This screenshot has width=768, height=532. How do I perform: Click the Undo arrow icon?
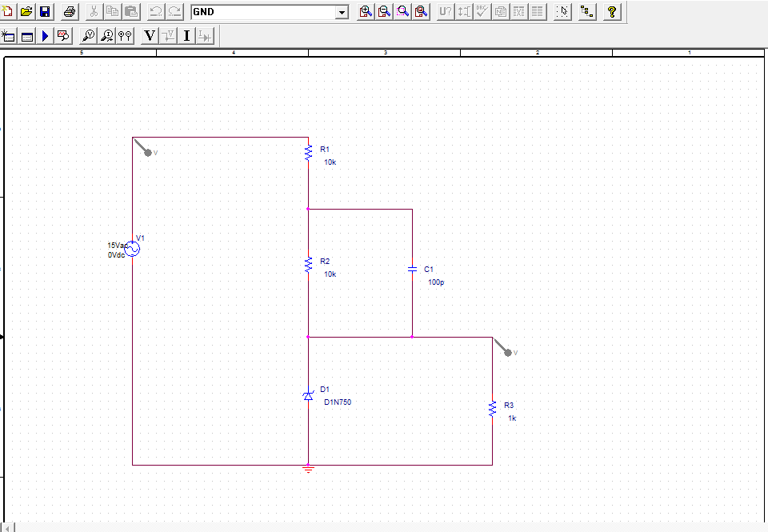click(156, 12)
